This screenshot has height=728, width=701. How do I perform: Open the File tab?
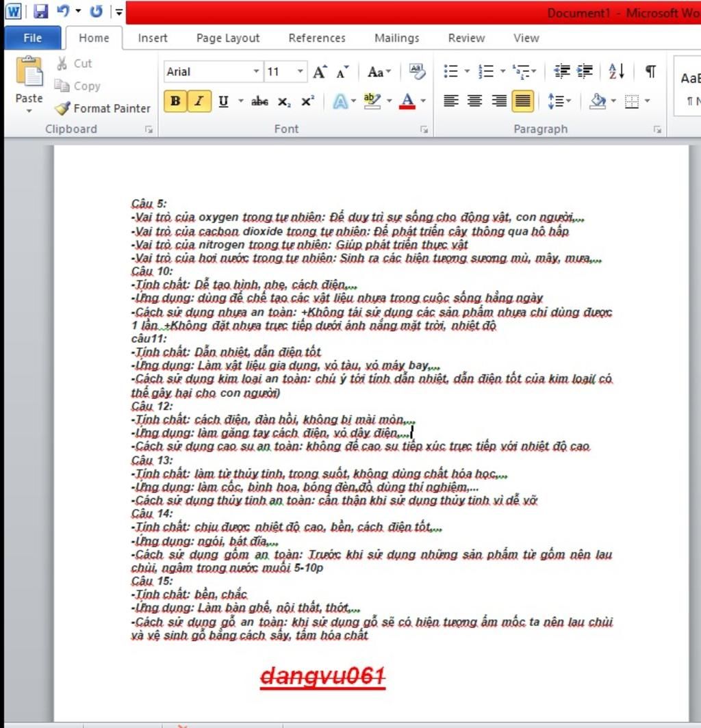click(33, 38)
